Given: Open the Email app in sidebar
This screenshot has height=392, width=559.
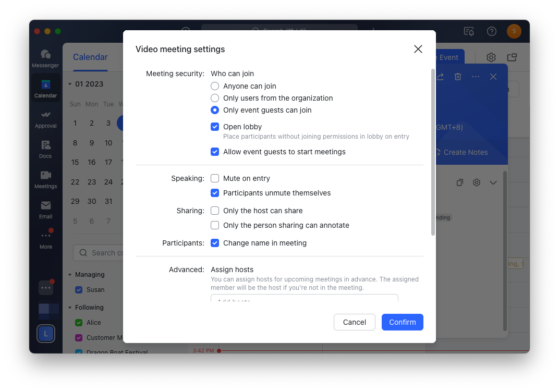Looking at the screenshot, I should click(45, 206).
